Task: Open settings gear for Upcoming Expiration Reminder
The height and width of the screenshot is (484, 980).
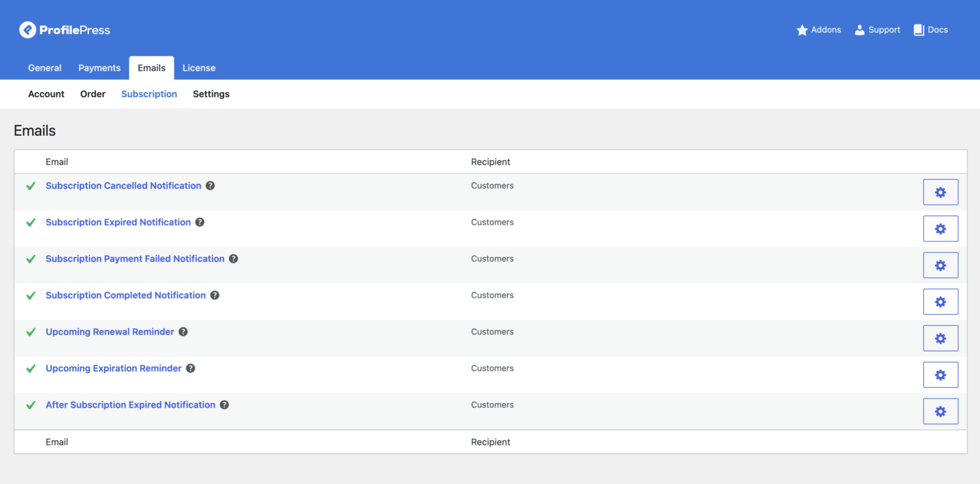Action: coord(940,375)
